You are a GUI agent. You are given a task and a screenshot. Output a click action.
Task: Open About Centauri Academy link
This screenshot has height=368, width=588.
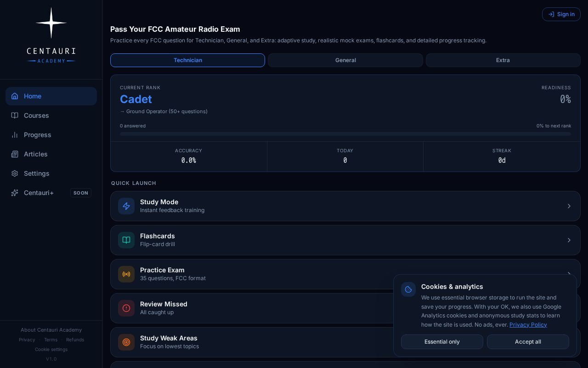coord(51,330)
